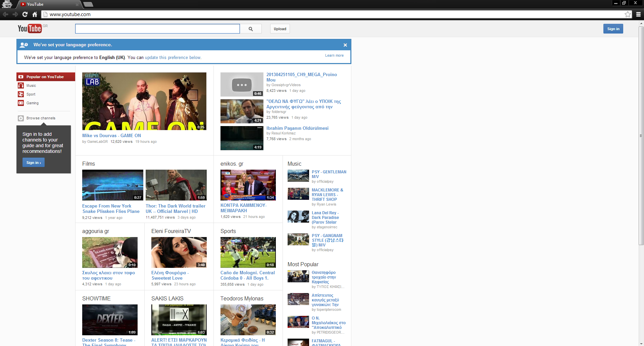This screenshot has height=346, width=644.
Task: Open PSY - GANGNAM STYLE link
Action: 328,240
